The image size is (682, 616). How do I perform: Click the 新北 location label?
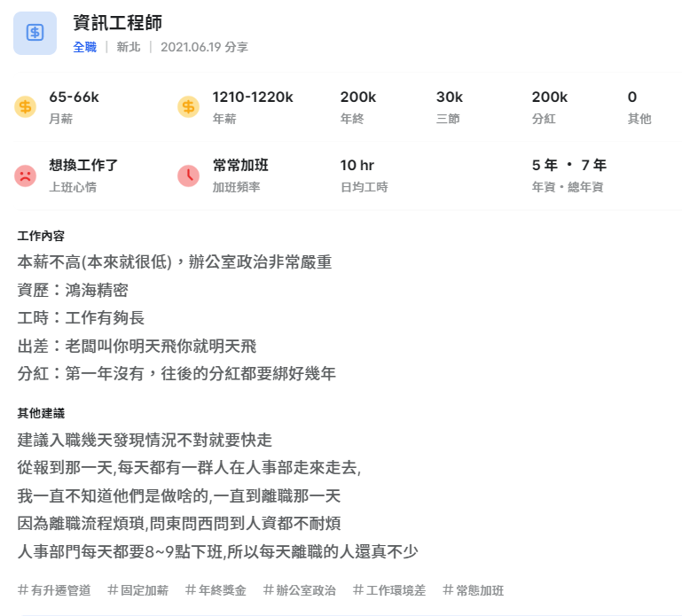pos(129,47)
